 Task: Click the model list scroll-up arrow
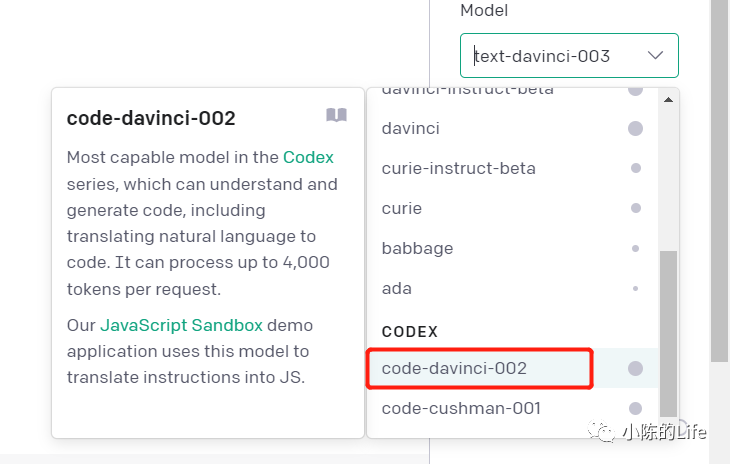click(x=668, y=100)
